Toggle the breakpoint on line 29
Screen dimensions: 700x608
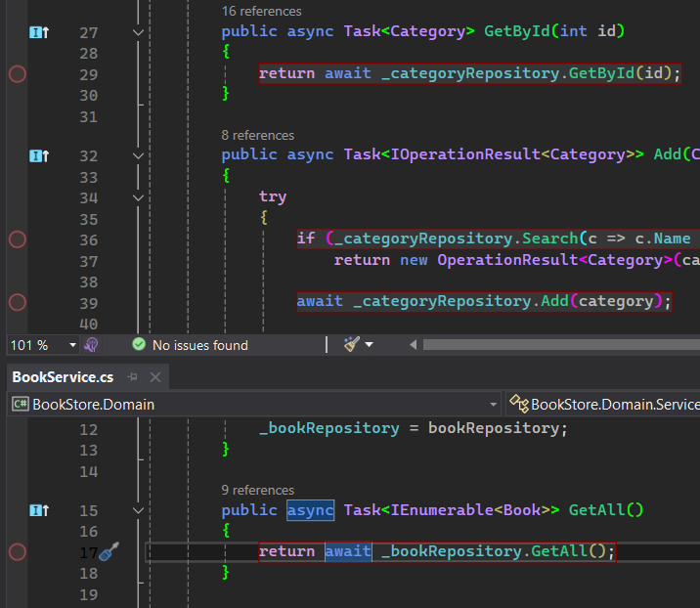(x=17, y=74)
